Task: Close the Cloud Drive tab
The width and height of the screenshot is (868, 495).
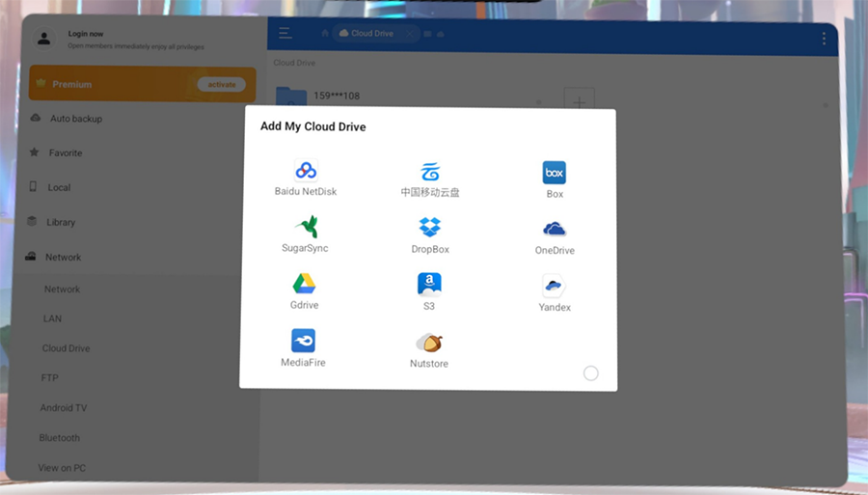Action: coord(409,34)
